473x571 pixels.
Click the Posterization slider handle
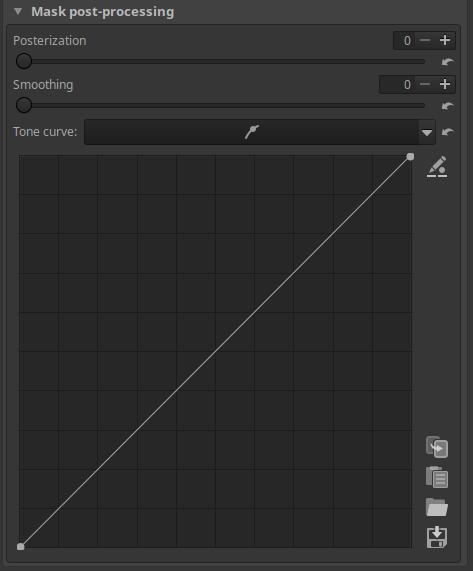[x=24, y=61]
